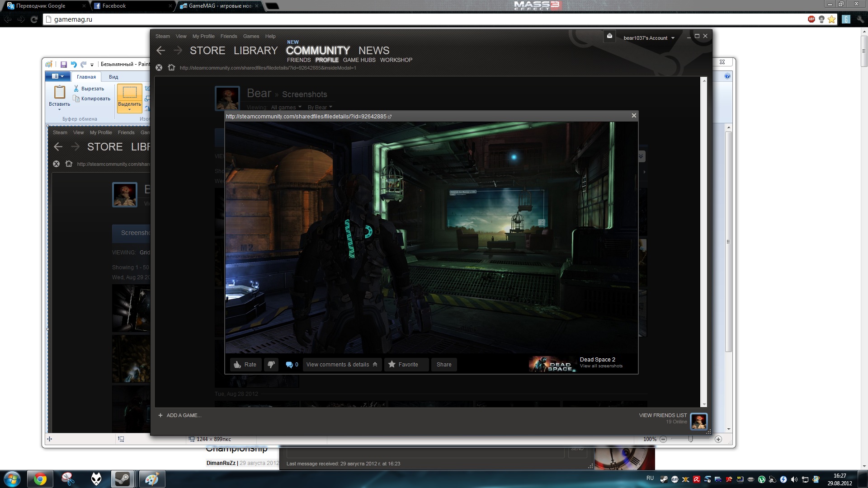
Task: Adjust the Paint zoom slider
Action: (x=690, y=439)
